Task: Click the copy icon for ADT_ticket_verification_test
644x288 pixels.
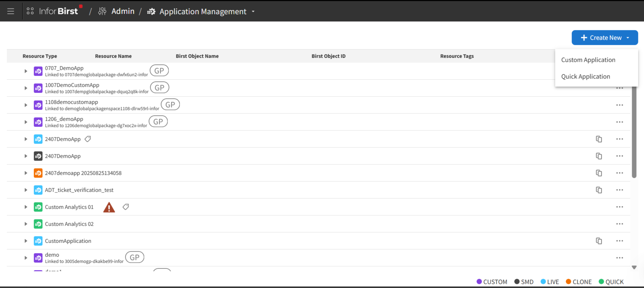Action: click(599, 190)
